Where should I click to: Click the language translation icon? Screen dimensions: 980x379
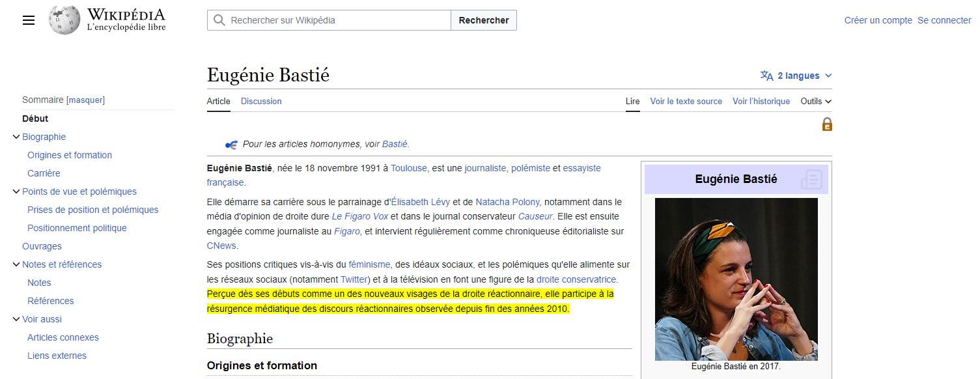pyautogui.click(x=767, y=76)
